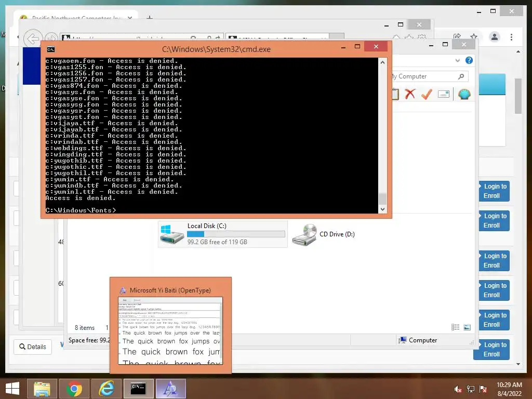Screen dimensions: 532x399
Task: Open the network status tray icon
Action: tap(471, 389)
